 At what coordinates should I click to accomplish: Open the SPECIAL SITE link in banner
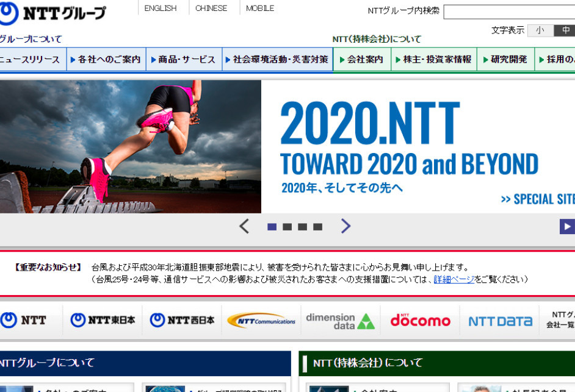(538, 199)
